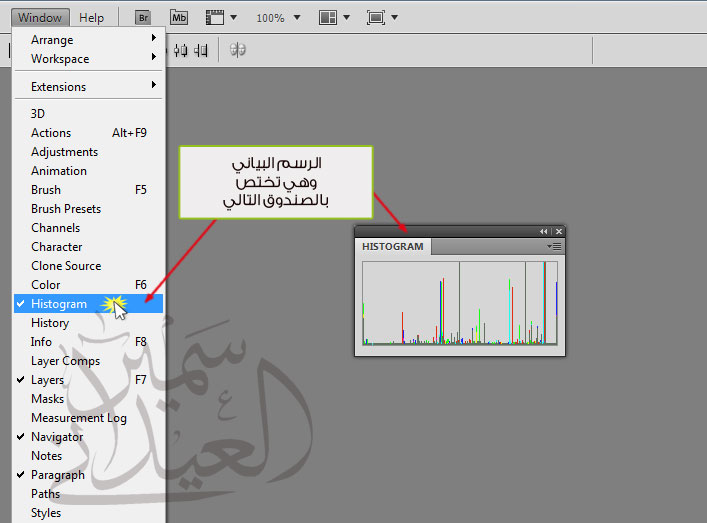The width and height of the screenshot is (707, 523).
Task: Select the HISTOGRAM panel tab
Action: pos(393,247)
